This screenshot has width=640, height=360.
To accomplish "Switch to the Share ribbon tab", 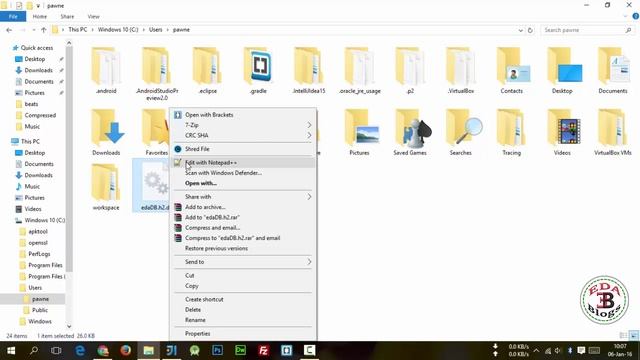I will pos(67,16).
